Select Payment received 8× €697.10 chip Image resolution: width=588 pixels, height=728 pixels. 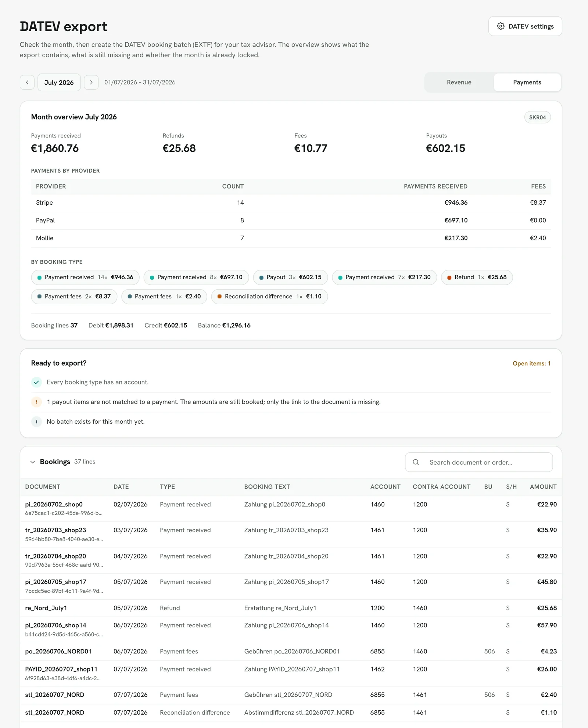[196, 277]
